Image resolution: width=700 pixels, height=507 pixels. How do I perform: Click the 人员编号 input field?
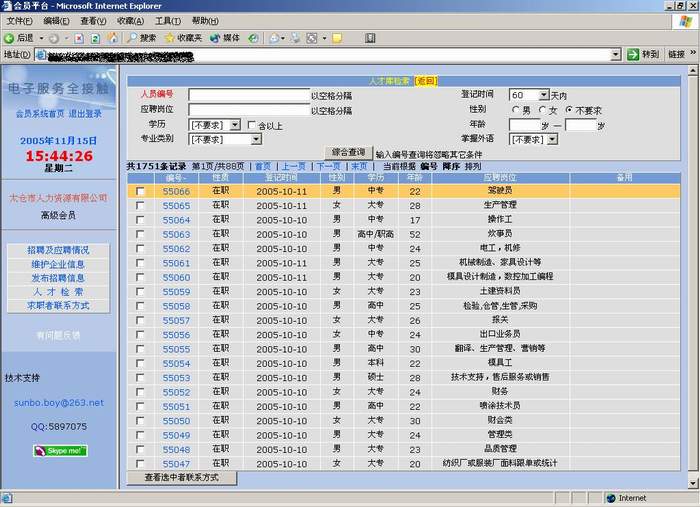click(248, 95)
